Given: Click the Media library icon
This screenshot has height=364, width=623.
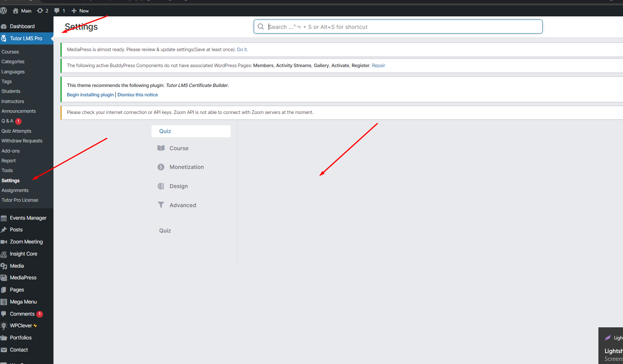Looking at the screenshot, I should pyautogui.click(x=4, y=266).
